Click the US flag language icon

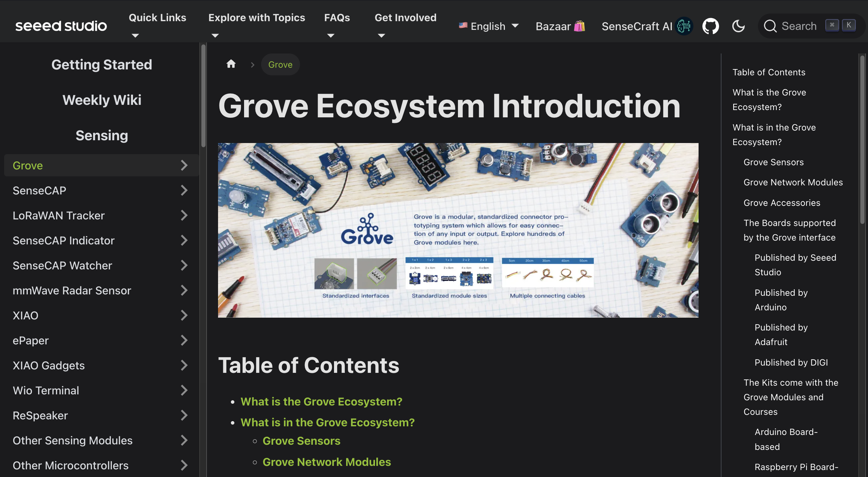point(462,26)
